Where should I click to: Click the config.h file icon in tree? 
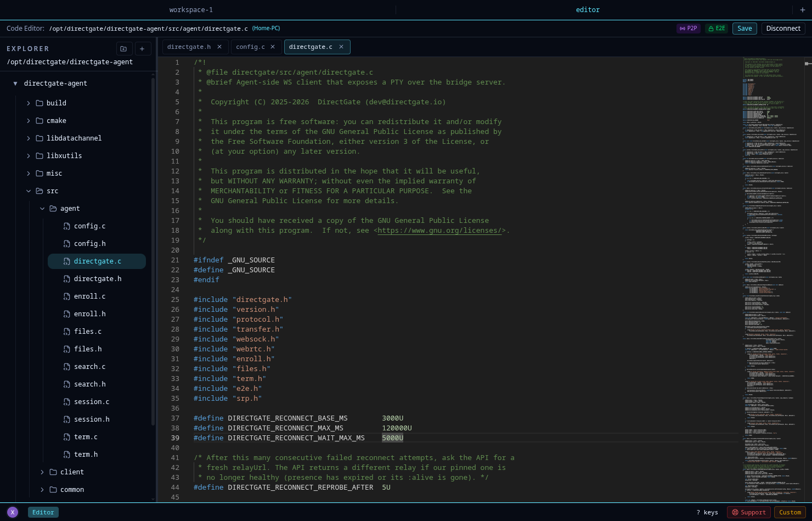67,244
